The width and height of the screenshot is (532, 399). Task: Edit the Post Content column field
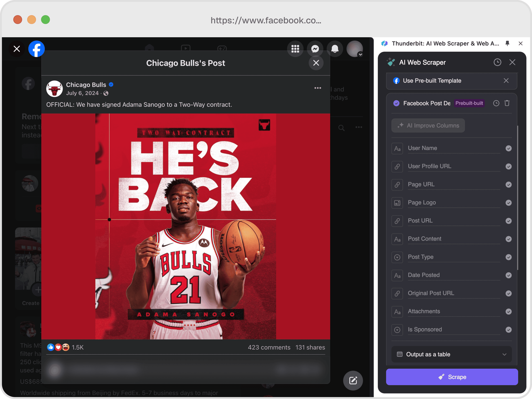(x=454, y=239)
